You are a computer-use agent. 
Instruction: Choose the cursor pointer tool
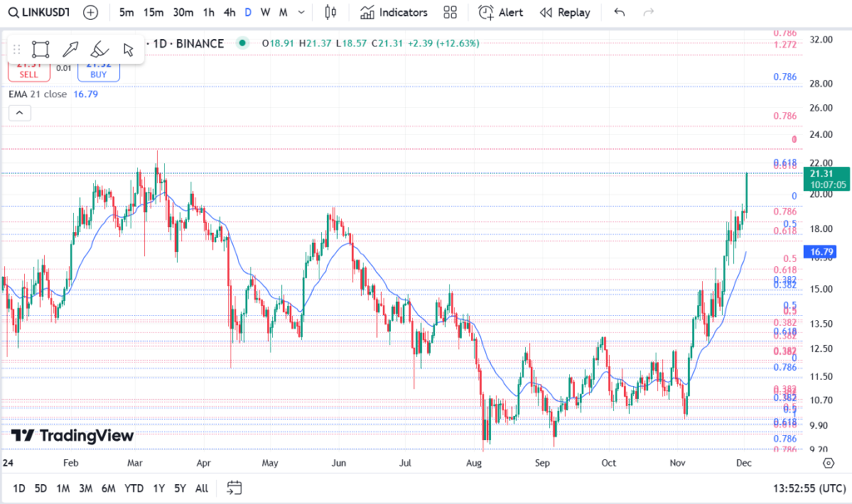[128, 49]
